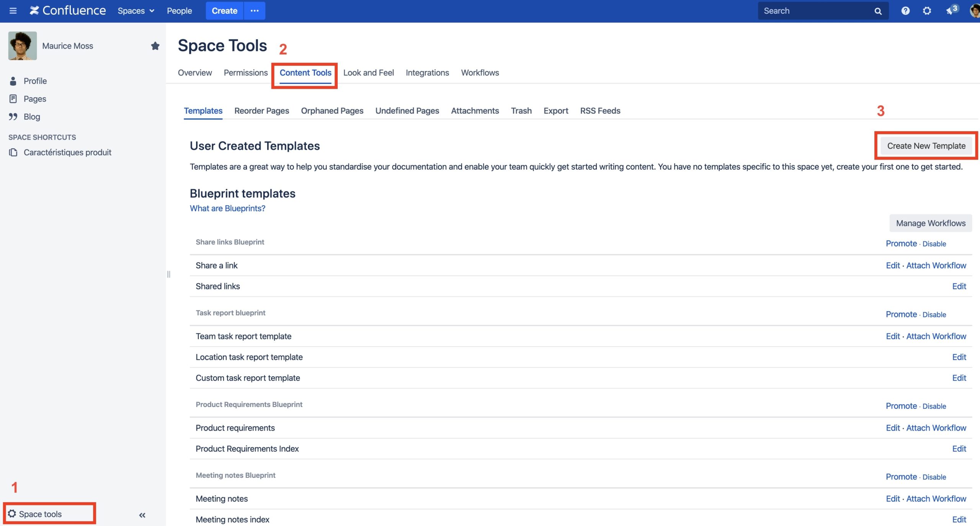Open the administration gear icon in the header

[x=927, y=11]
